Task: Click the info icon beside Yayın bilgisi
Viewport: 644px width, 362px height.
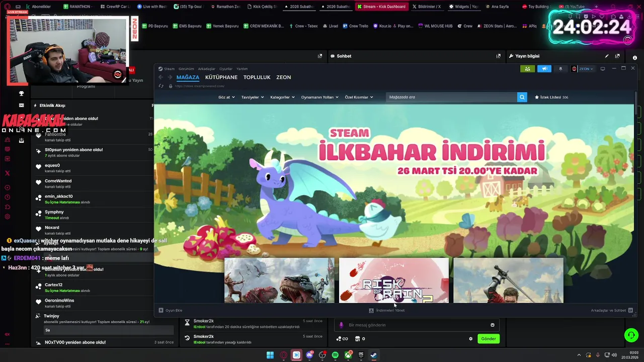Action: click(634, 58)
